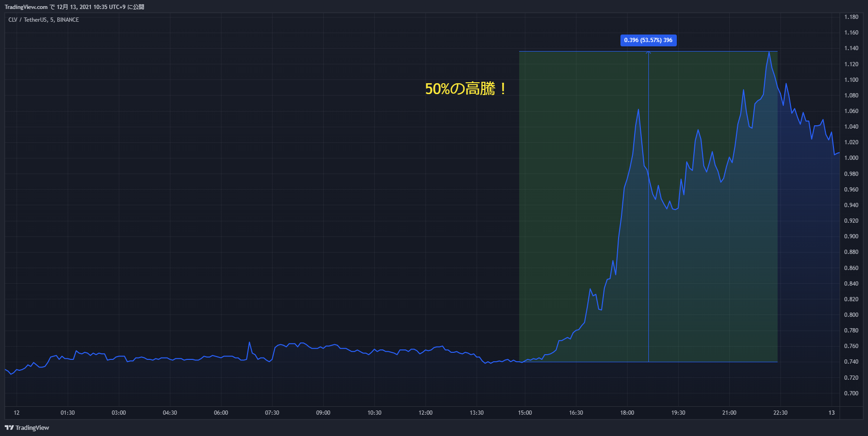868x436 pixels.
Task: Click the 0.720 price axis label
Action: click(x=851, y=378)
